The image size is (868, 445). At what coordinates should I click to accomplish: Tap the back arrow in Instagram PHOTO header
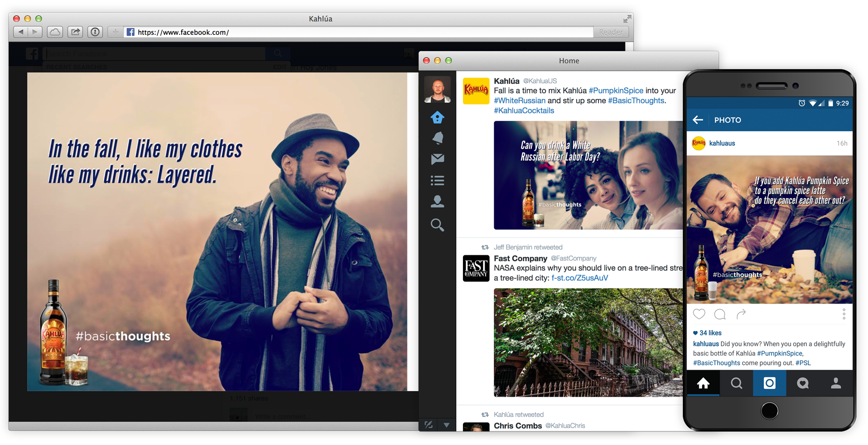(698, 120)
